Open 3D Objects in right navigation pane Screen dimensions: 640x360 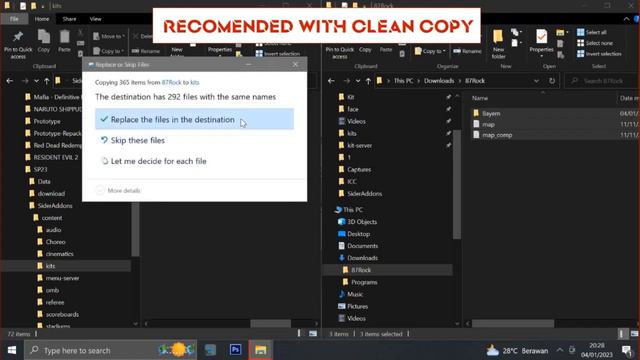[362, 222]
